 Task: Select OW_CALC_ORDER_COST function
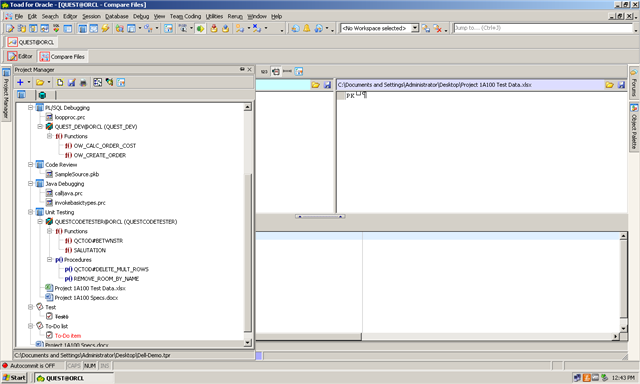coord(104,146)
